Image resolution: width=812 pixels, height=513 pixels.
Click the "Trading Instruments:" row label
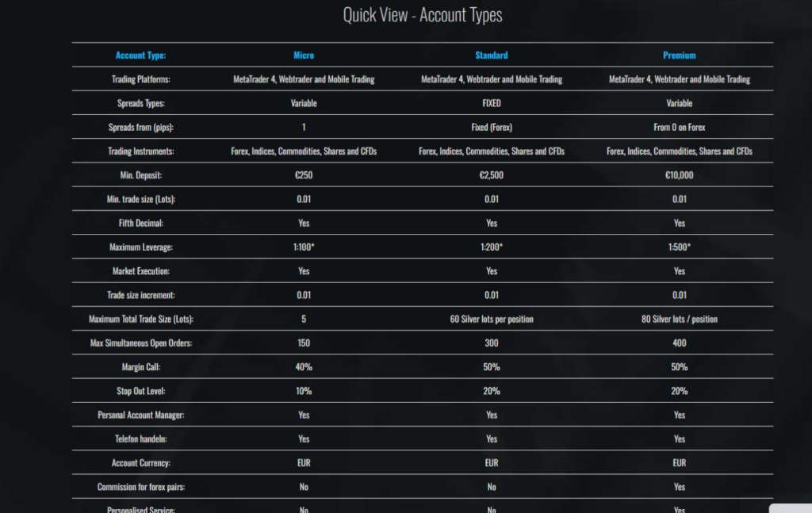tap(141, 151)
